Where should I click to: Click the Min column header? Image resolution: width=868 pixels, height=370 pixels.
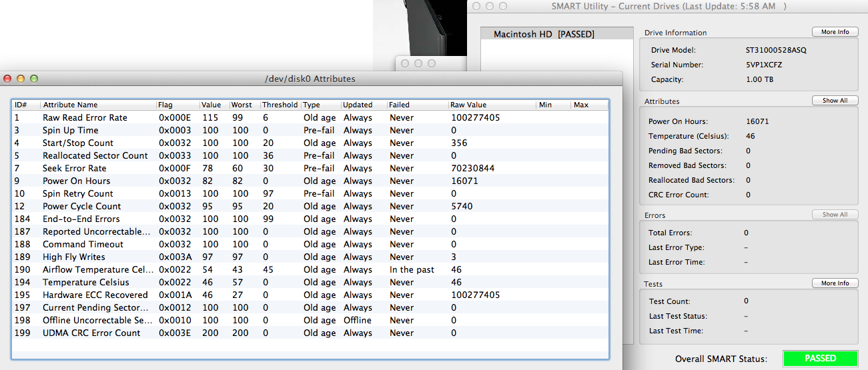(x=554, y=105)
